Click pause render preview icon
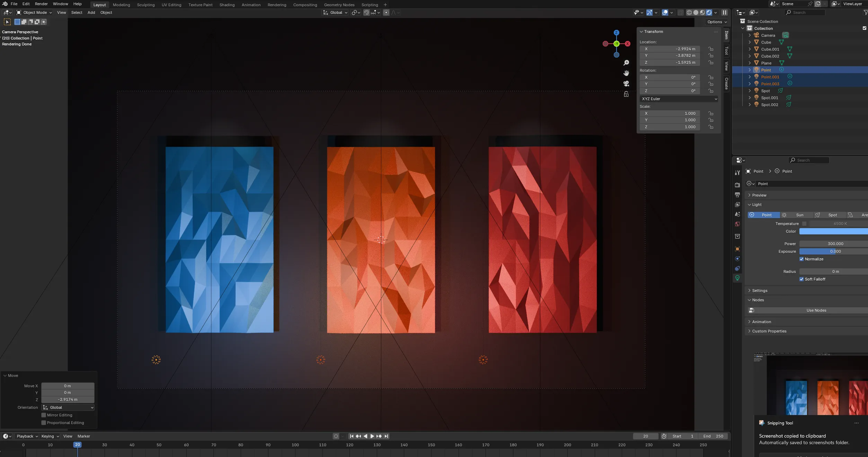 (725, 12)
